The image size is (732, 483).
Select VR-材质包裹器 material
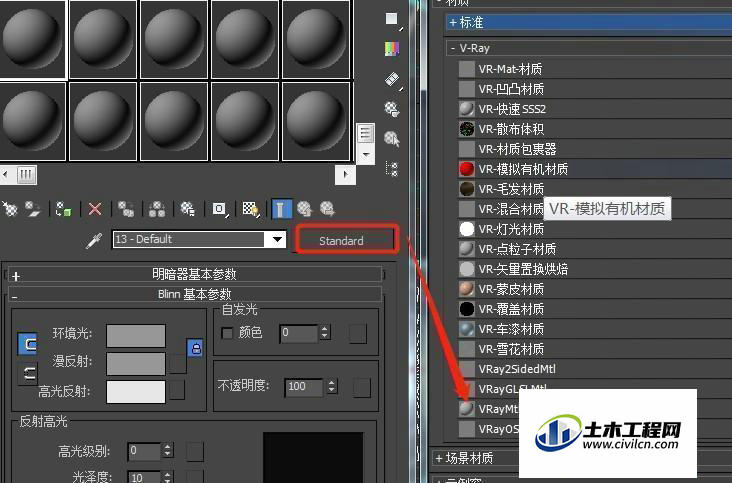point(595,149)
